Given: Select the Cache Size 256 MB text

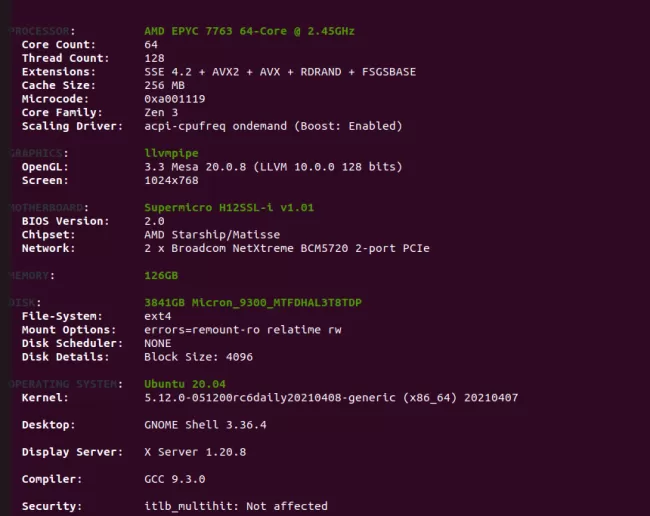Looking at the screenshot, I should pos(164,85).
